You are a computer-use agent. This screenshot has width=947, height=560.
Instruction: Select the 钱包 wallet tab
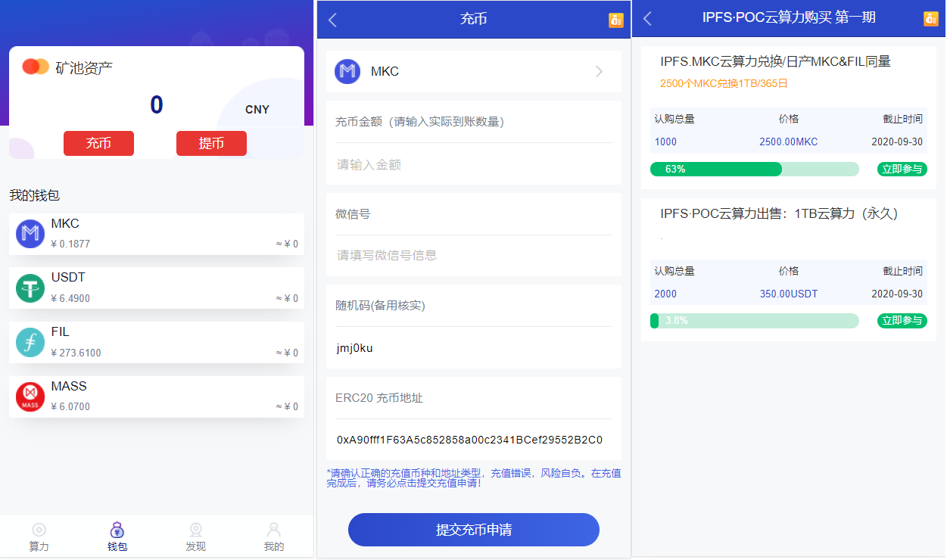tap(117, 537)
